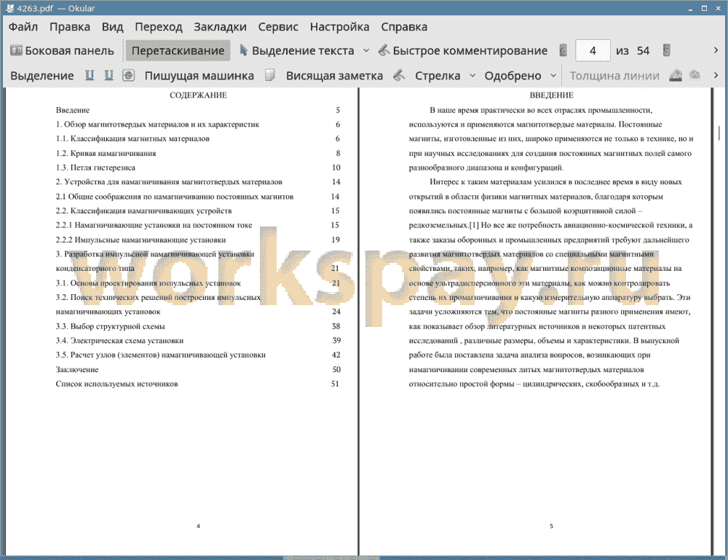728x560 pixels.
Task: Select first underline annotation icon
Action: pos(90,75)
